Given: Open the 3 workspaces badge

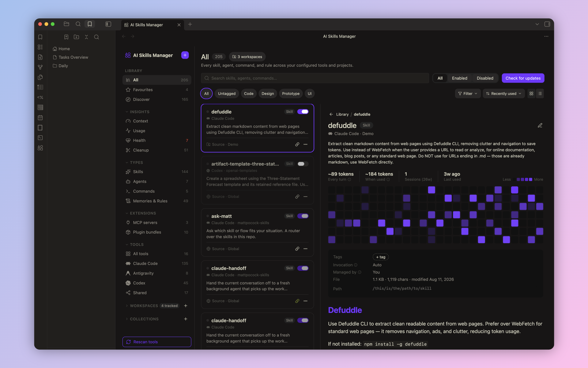Looking at the screenshot, I should tap(247, 57).
